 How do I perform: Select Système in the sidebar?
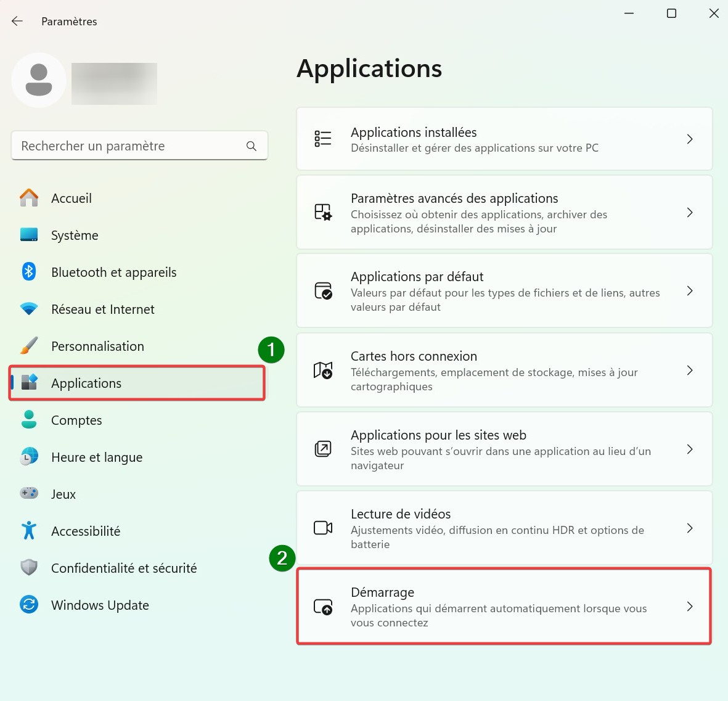point(139,235)
